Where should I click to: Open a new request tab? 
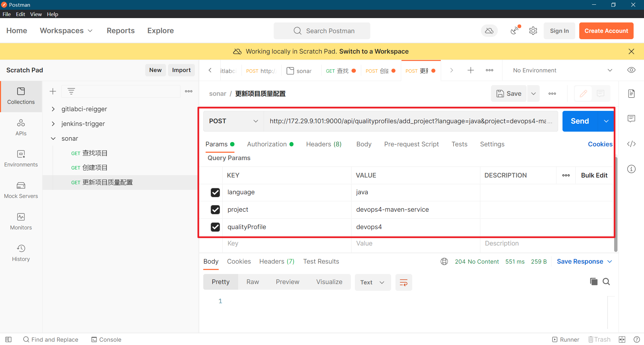click(x=471, y=70)
